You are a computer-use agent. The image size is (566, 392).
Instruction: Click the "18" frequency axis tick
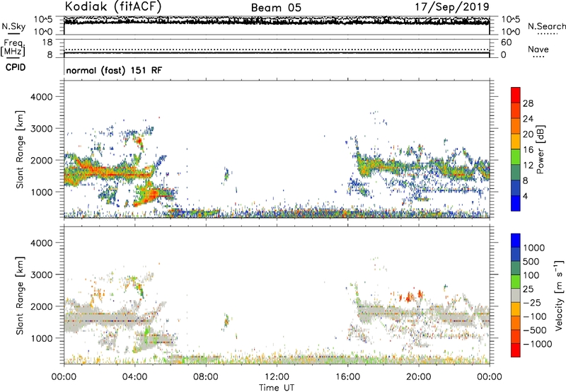pos(47,42)
